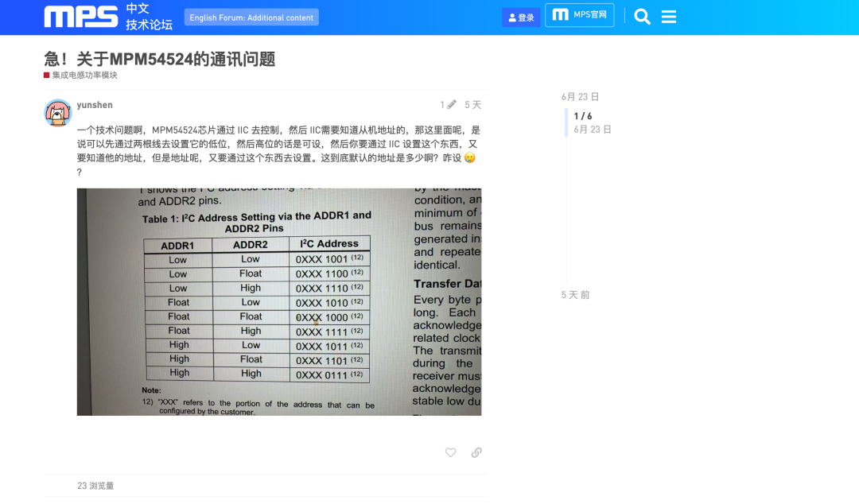The height and width of the screenshot is (504, 859).
Task: View edit history via the pencil icon
Action: click(x=452, y=104)
